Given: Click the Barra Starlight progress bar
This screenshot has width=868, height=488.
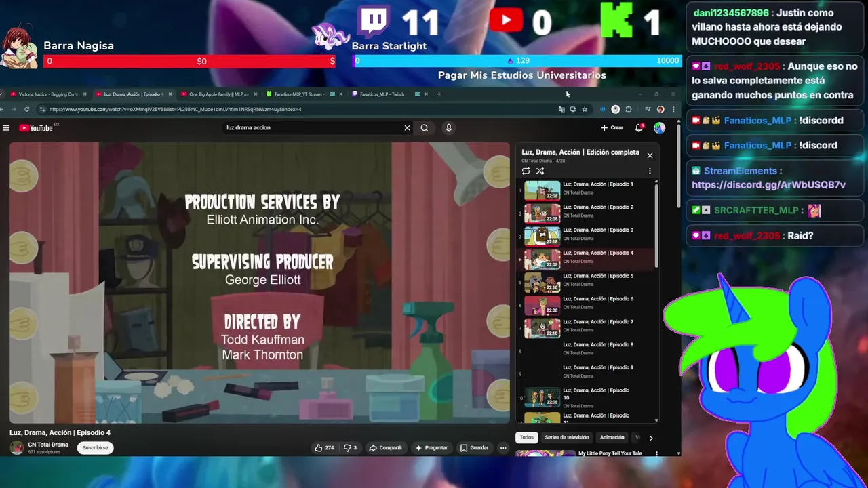Looking at the screenshot, I should pyautogui.click(x=516, y=61).
